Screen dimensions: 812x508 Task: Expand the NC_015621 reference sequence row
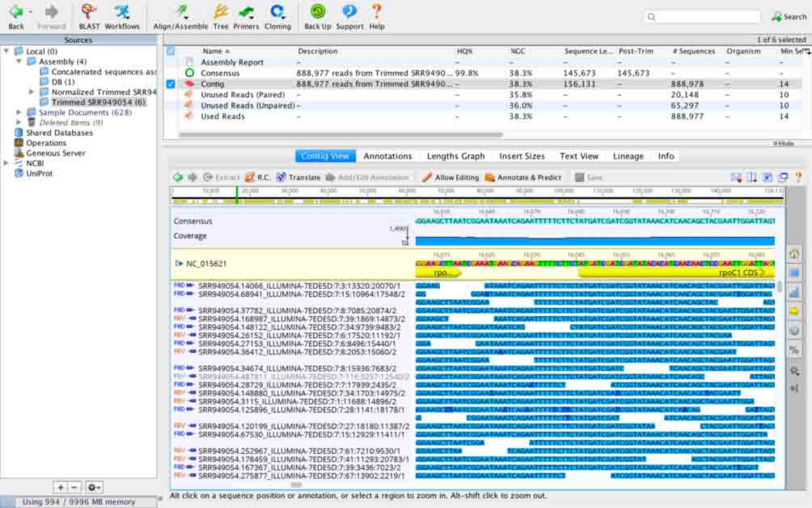click(178, 264)
